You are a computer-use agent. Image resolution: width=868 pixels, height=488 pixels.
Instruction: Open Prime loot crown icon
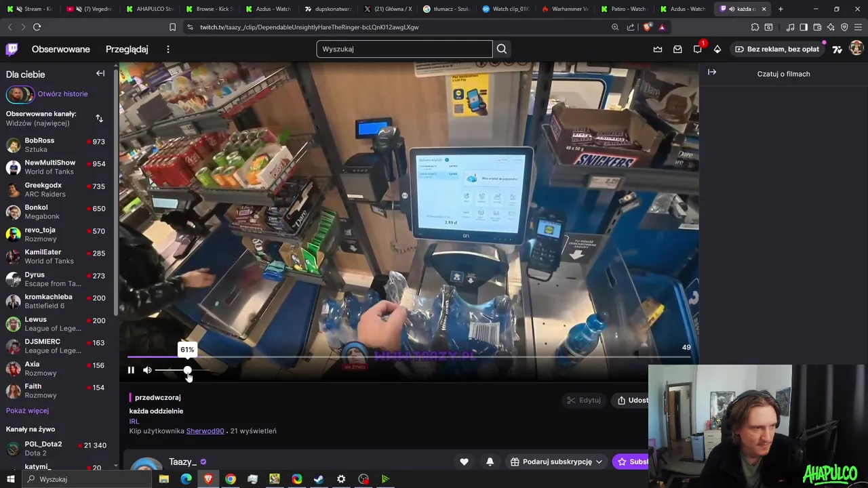tap(657, 49)
